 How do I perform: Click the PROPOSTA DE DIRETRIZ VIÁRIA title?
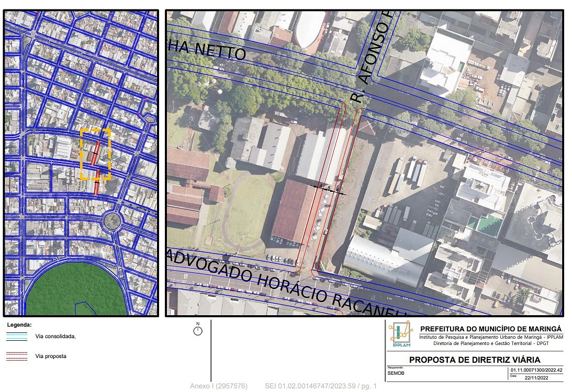coord(474,360)
